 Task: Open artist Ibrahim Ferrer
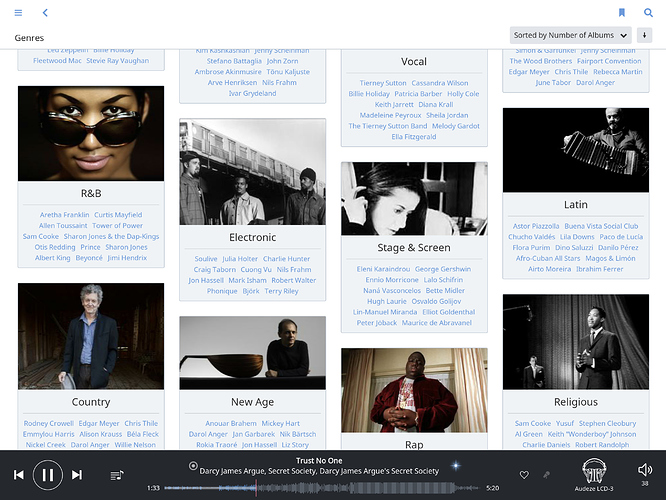pyautogui.click(x=600, y=269)
